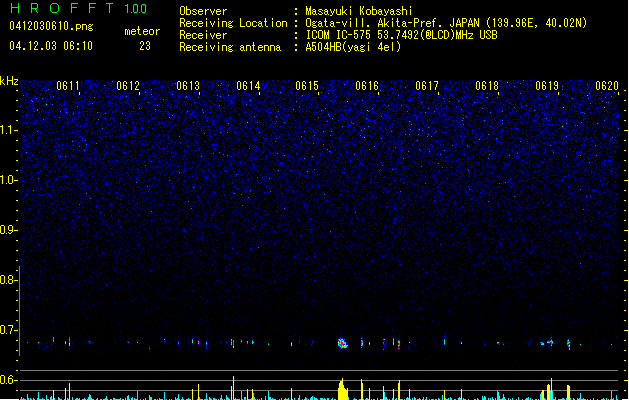Screen dimensions: 629x400
Task: Click the meteor count label
Action: pyautogui.click(x=142, y=31)
